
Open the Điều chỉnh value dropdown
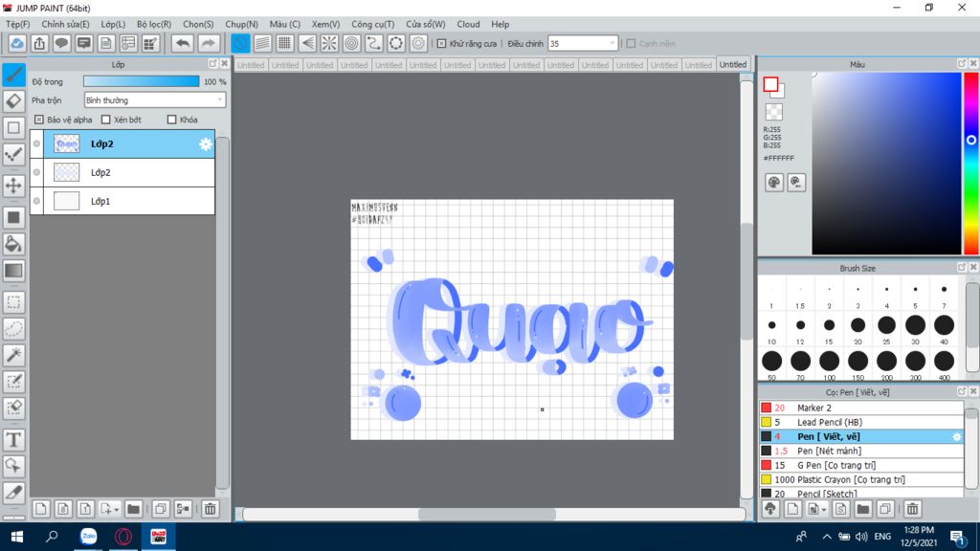coord(583,44)
